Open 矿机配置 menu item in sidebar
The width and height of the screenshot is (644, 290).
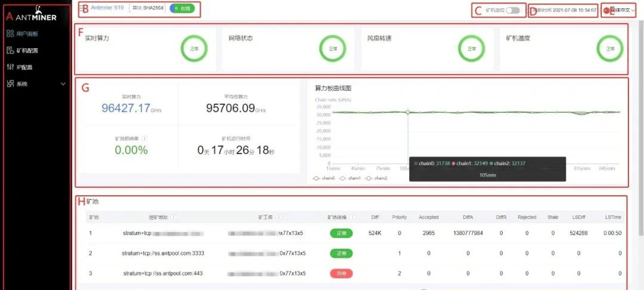point(27,50)
